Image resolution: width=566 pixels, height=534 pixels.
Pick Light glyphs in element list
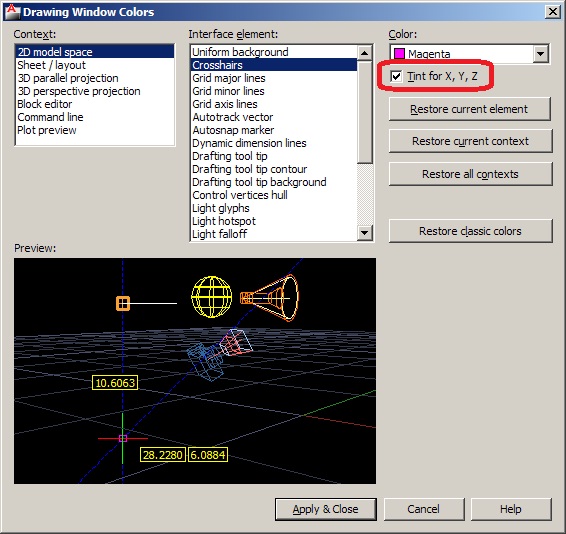click(x=221, y=208)
